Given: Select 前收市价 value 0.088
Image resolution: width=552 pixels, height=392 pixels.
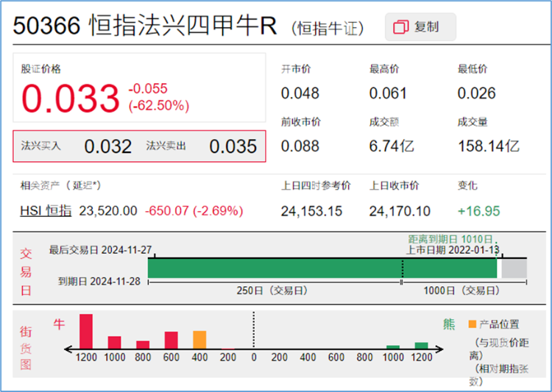Looking at the screenshot, I should (300, 146).
